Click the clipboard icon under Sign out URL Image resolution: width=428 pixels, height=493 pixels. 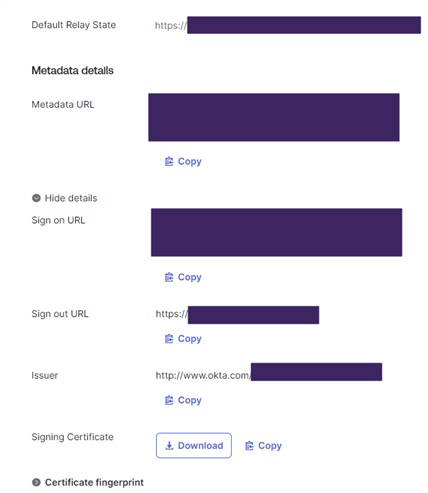(x=169, y=339)
